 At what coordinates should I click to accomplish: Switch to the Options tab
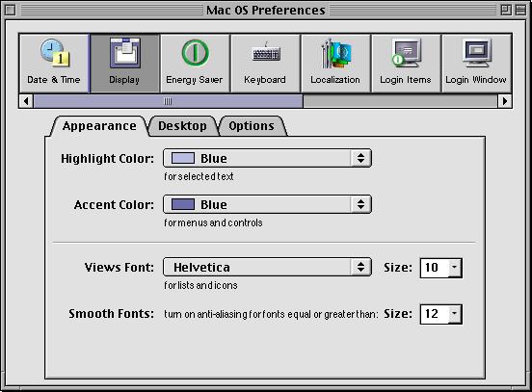tap(252, 126)
